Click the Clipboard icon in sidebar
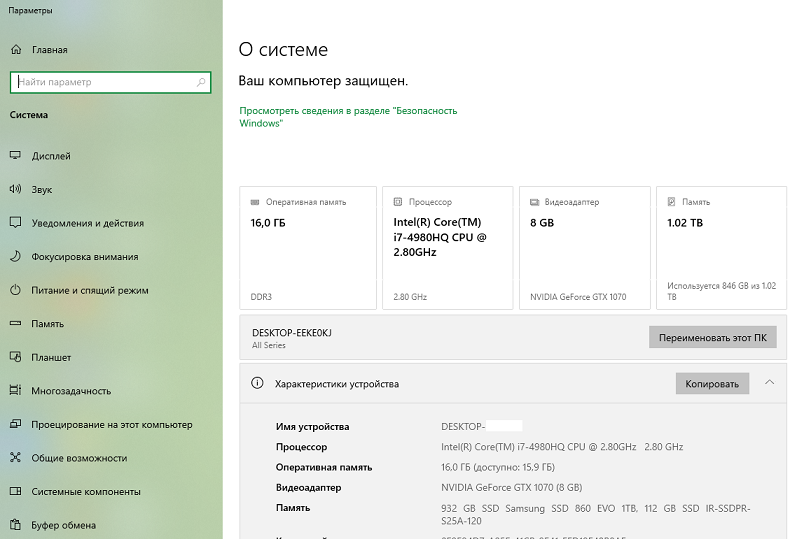 [15, 525]
